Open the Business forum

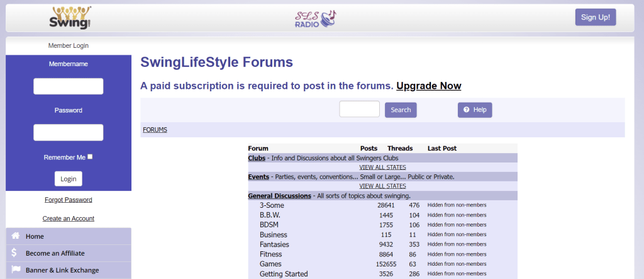click(x=273, y=234)
